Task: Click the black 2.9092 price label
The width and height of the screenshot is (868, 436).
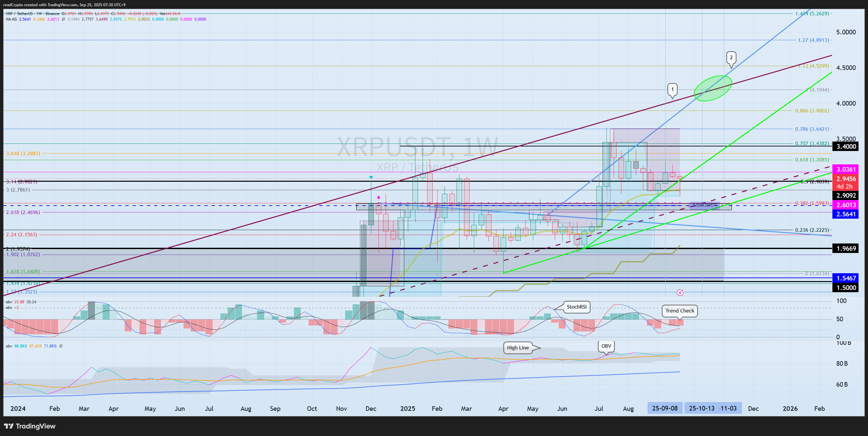Action: point(846,195)
